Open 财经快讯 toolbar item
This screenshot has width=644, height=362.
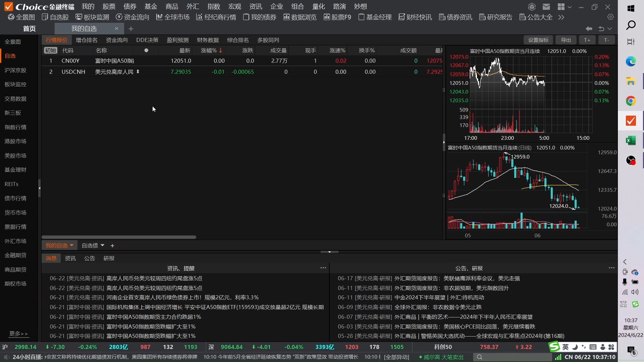tap(415, 17)
